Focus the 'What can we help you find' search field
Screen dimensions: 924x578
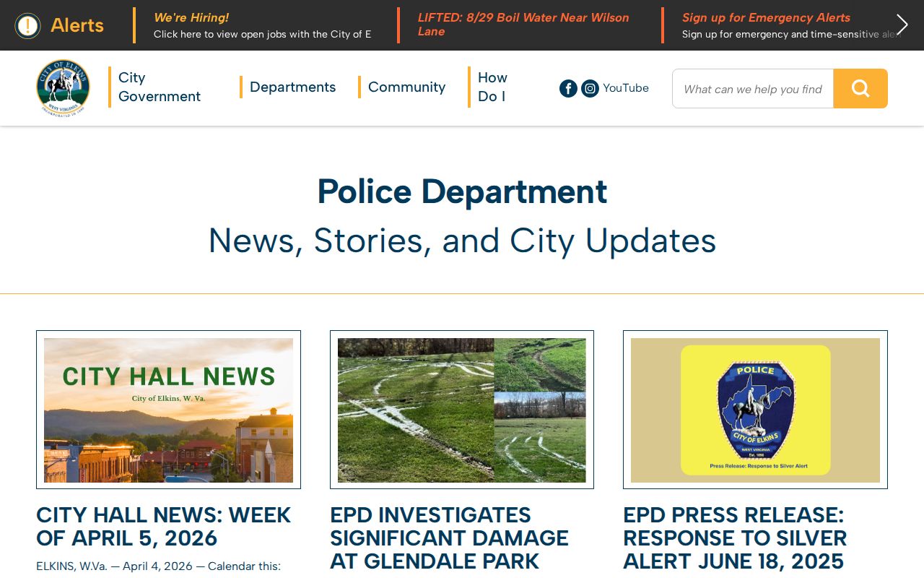(753, 88)
